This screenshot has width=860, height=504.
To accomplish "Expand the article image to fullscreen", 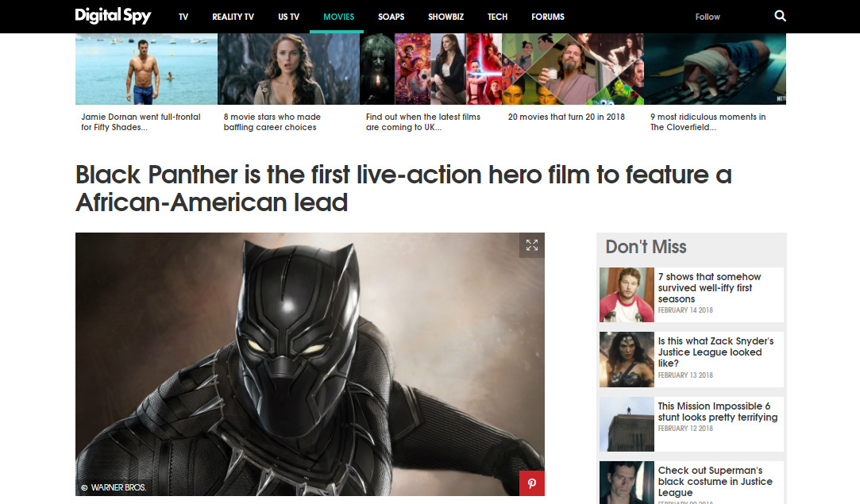I will coord(531,245).
